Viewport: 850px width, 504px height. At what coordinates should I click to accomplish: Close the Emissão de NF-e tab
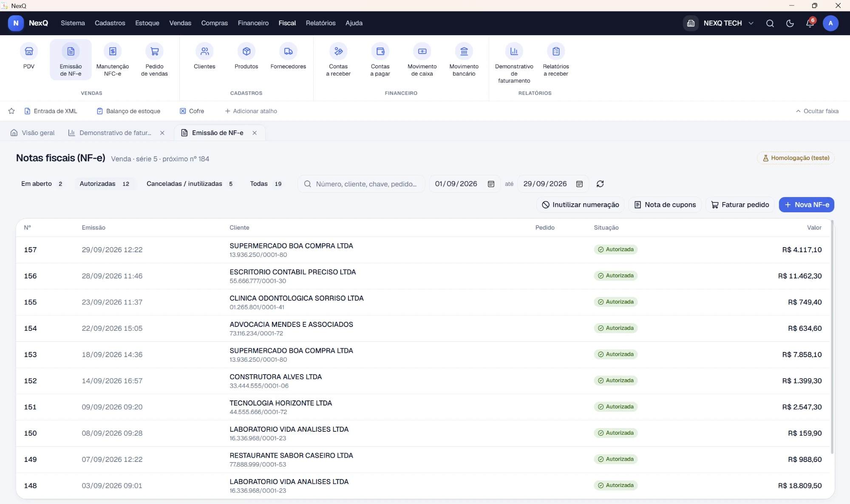tap(255, 133)
